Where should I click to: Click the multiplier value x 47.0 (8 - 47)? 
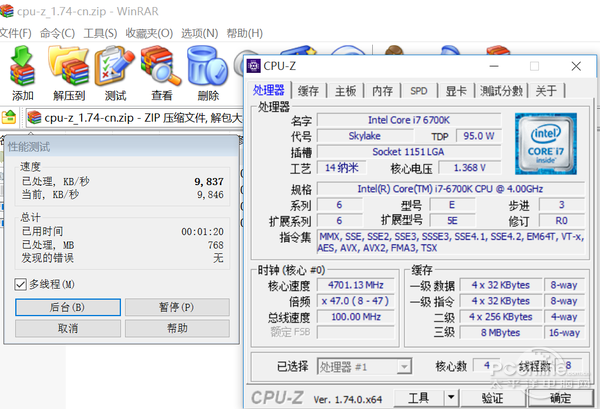(x=356, y=301)
